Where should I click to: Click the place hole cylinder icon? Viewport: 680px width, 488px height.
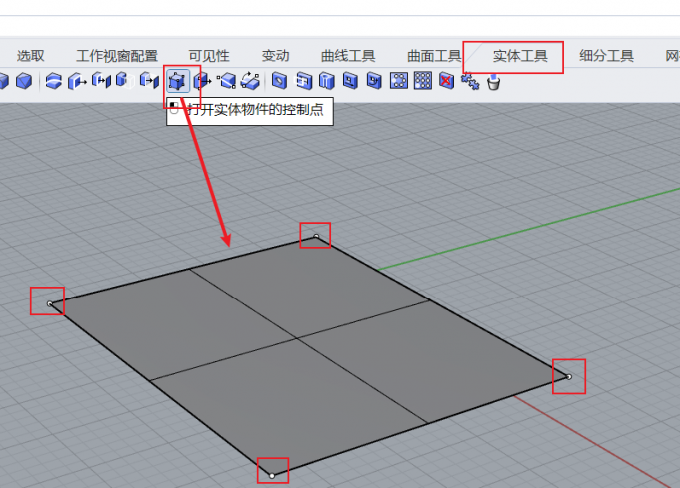coord(327,81)
